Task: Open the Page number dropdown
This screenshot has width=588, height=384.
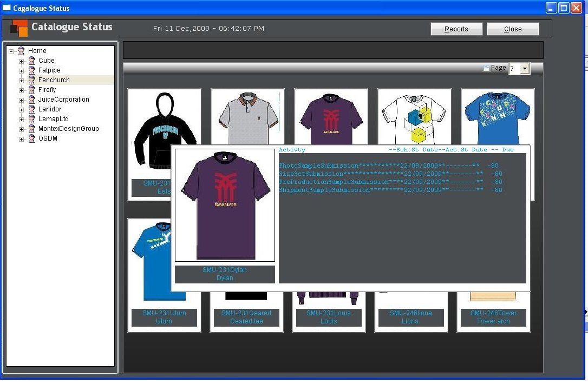Action: (525, 69)
